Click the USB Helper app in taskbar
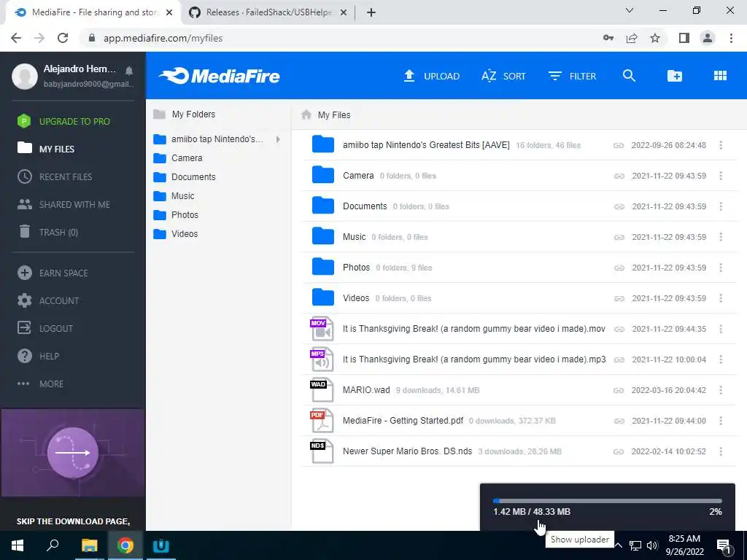The width and height of the screenshot is (747, 560). [x=161, y=545]
